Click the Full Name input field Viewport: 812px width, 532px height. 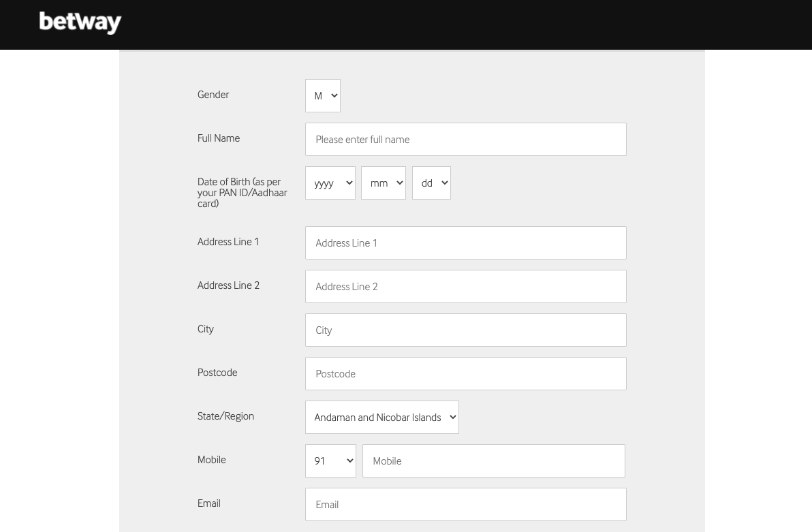tap(465, 139)
